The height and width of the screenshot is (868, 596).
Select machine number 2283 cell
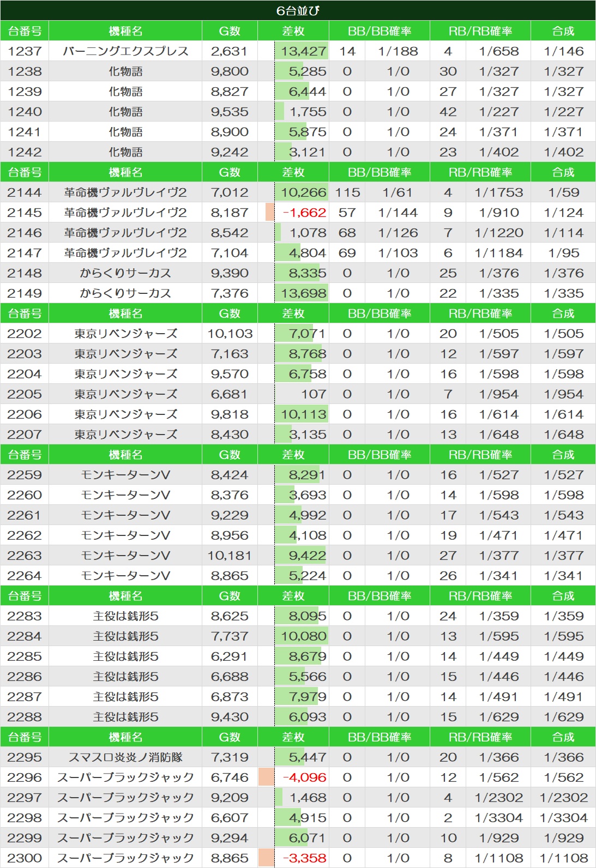coord(25,616)
